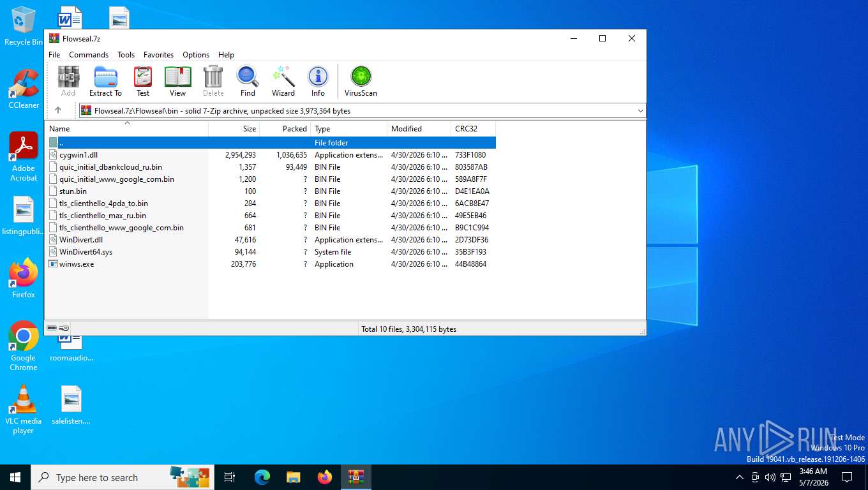Start VirusScan on the archive
The width and height of the screenshot is (868, 490).
tap(361, 81)
